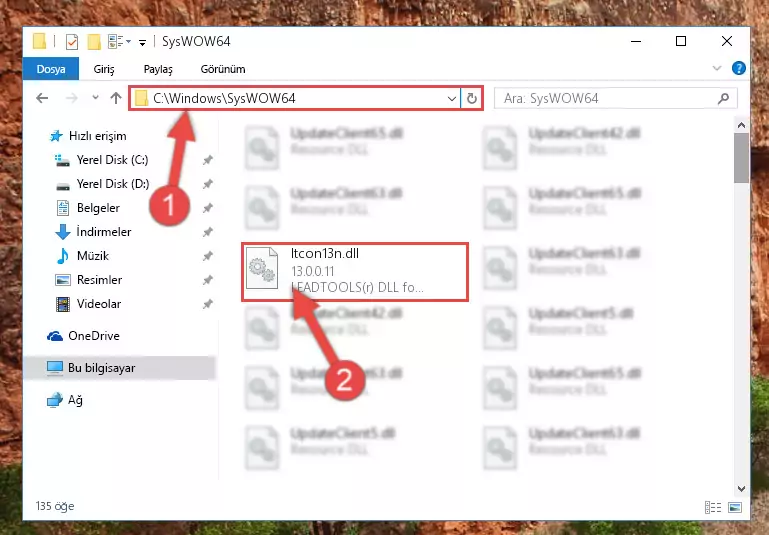Open the Resimler folder

coord(99,280)
